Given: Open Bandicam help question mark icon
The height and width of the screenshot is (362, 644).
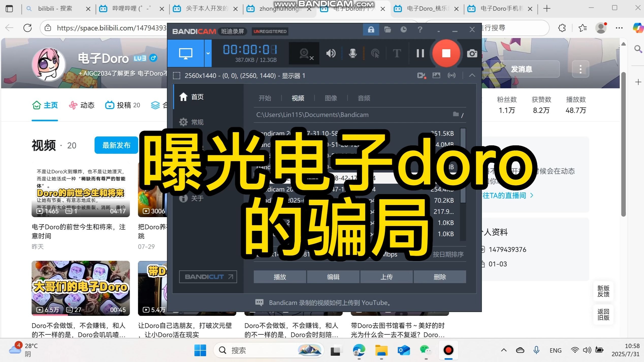Looking at the screenshot, I should (x=420, y=30).
